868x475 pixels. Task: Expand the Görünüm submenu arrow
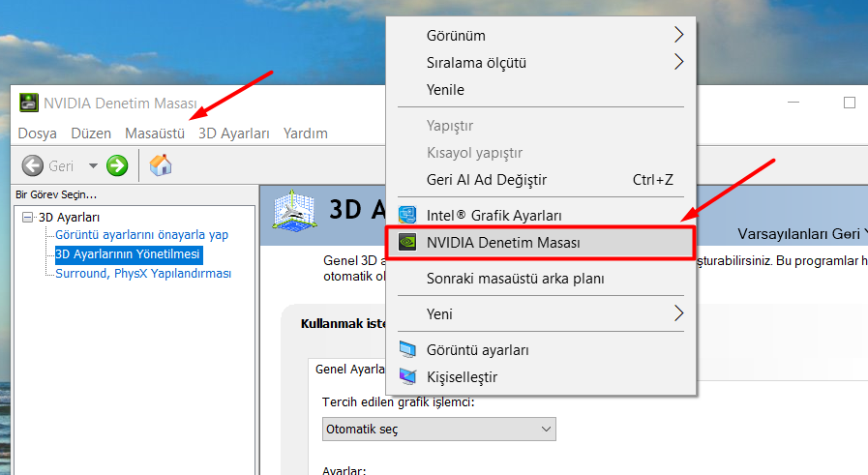pyautogui.click(x=678, y=35)
